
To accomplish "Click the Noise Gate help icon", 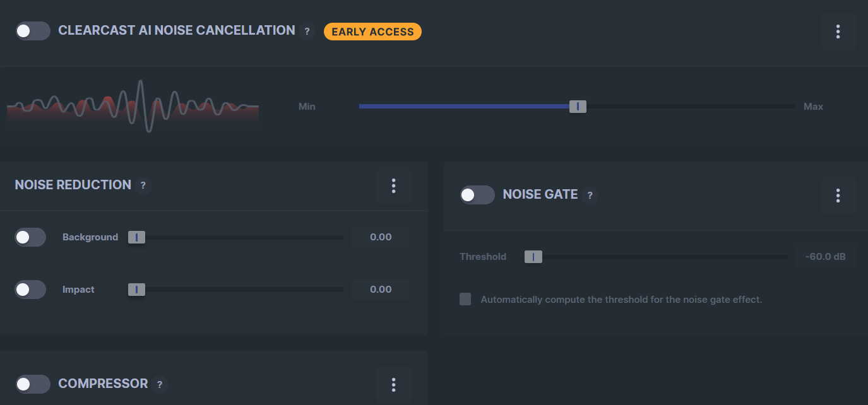I will [x=590, y=196].
